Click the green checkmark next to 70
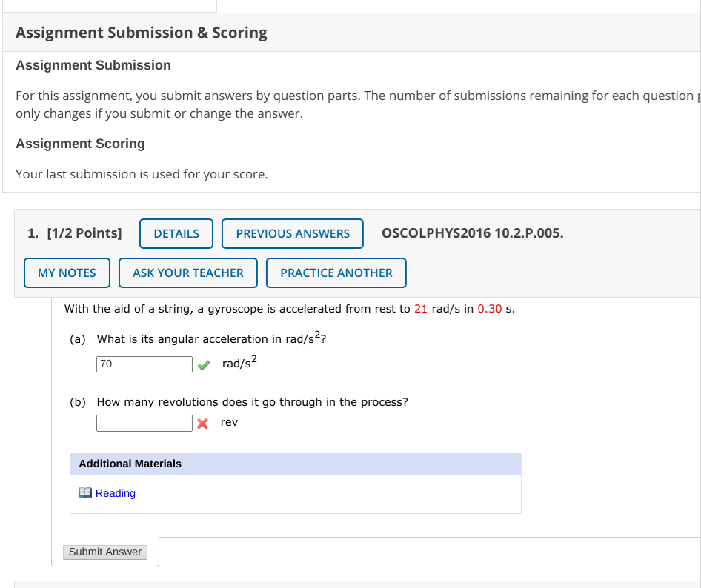Screen dimensions: 701x588 (204, 365)
